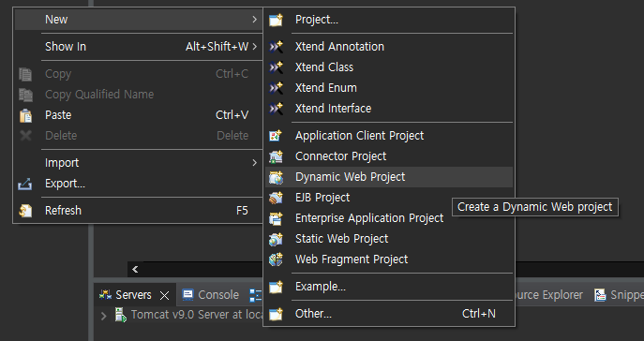Screen dimensions: 644x341
Task: Open the New submenu arrow
Action: [x=255, y=20]
